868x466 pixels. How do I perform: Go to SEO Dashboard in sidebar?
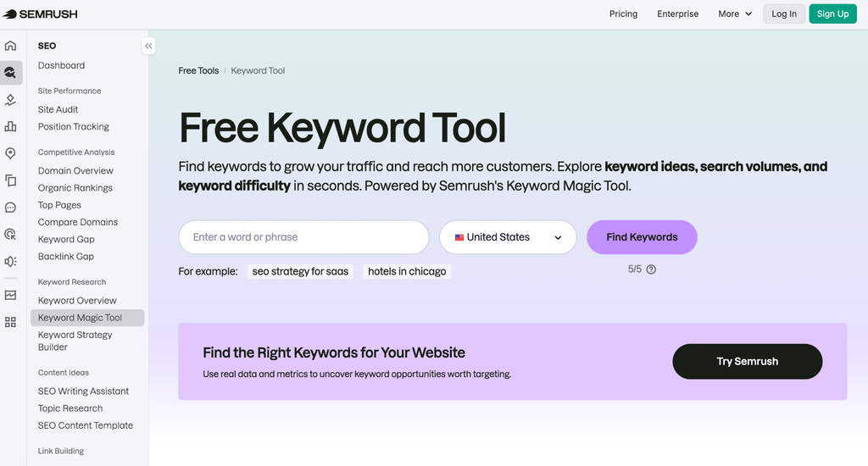61,65
